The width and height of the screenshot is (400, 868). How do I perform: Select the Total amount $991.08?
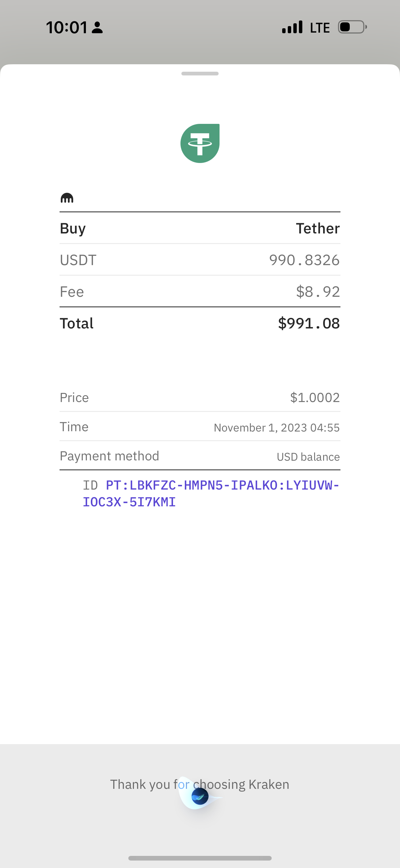coord(309,323)
